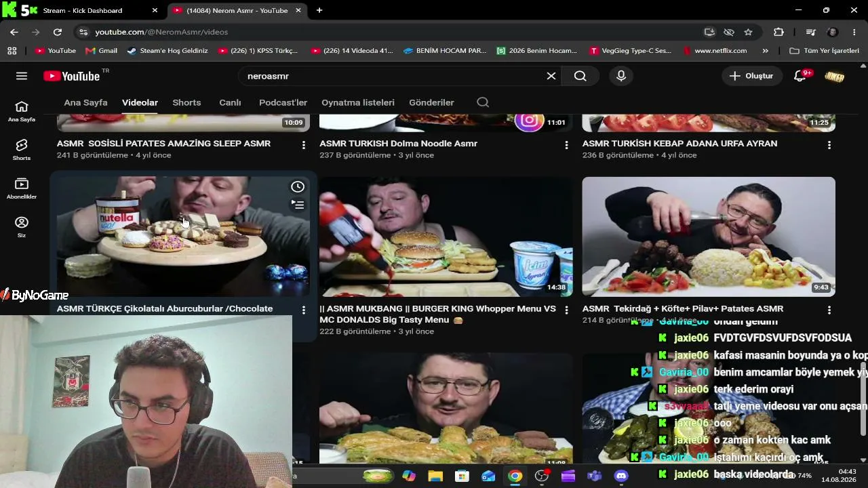Open a new browser tab
The width and height of the screenshot is (868, 488).
[319, 10]
